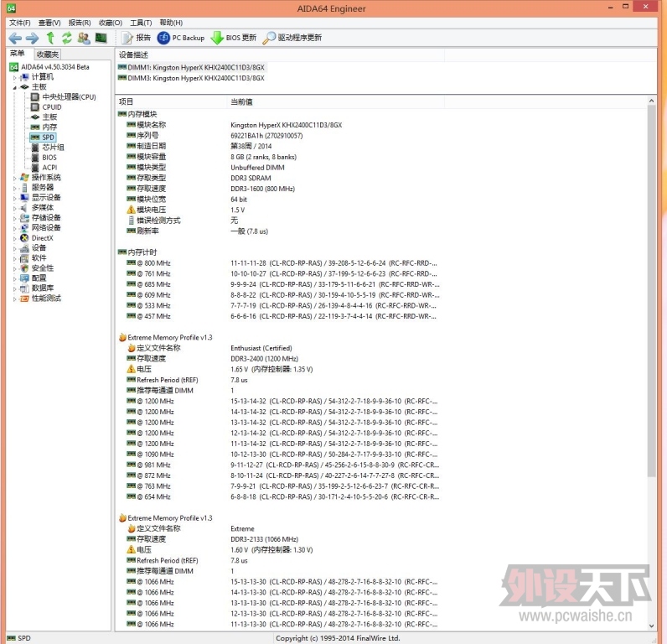Click the 当前值 column header
Screen dimensions: 667x644
(x=335, y=101)
